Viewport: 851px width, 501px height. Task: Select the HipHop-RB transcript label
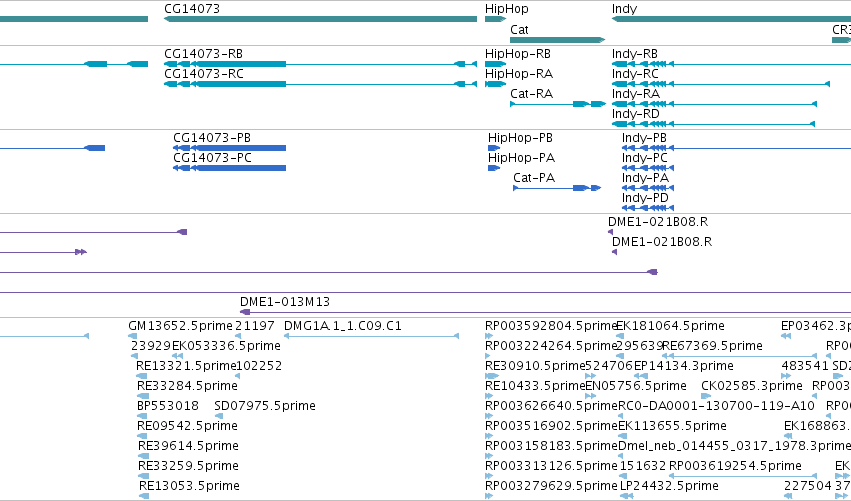pos(518,54)
